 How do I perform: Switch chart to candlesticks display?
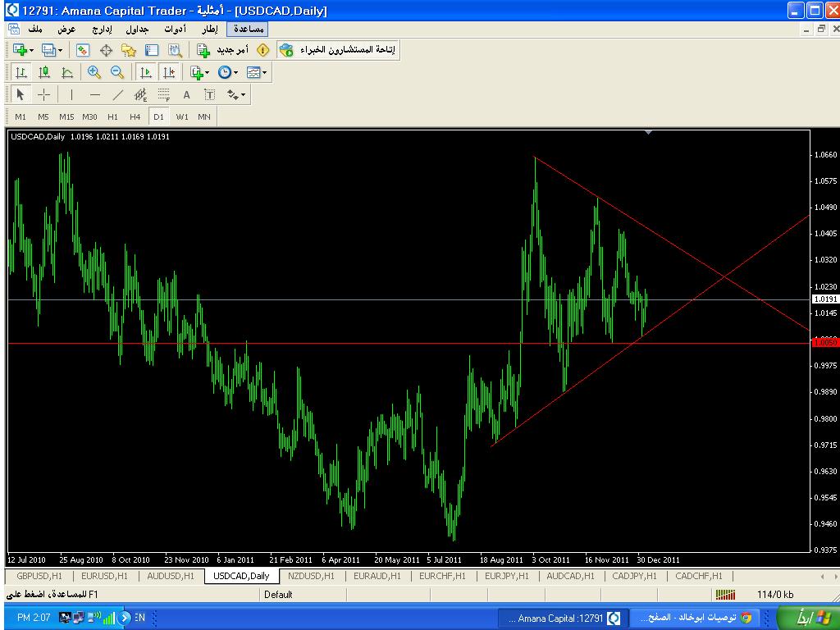coord(44,72)
